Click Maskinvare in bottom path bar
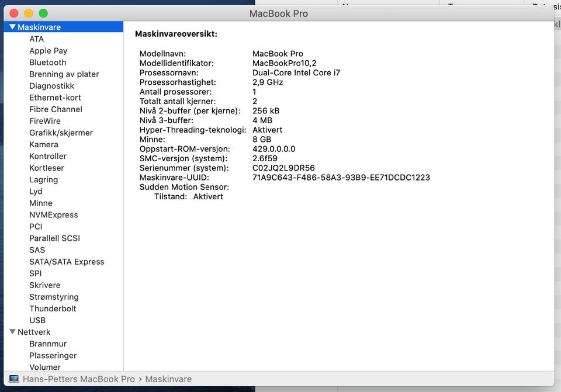The width and height of the screenshot is (561, 392). (x=168, y=379)
